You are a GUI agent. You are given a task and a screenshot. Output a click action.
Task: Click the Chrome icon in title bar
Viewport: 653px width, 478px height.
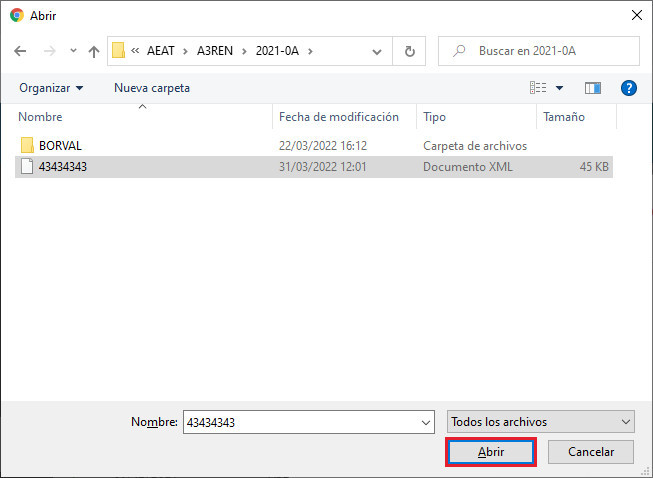click(17, 15)
